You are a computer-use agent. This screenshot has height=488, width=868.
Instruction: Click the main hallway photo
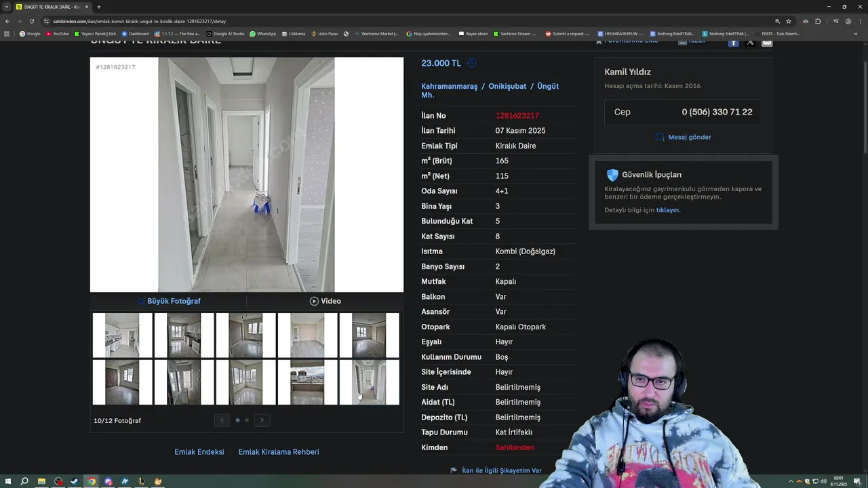point(247,174)
